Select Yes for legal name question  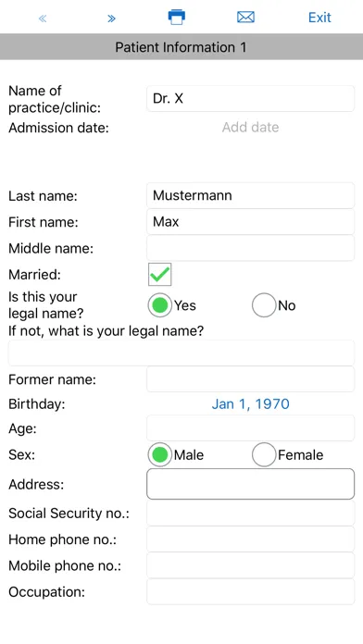click(x=160, y=305)
